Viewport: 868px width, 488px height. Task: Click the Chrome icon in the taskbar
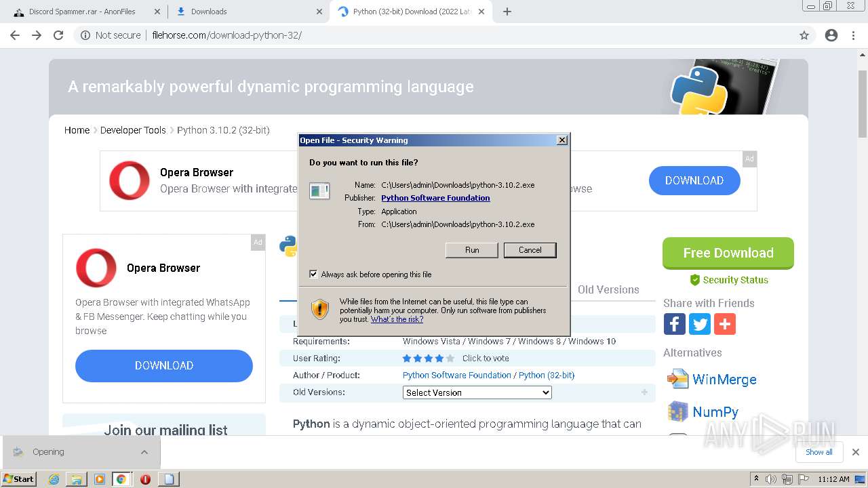pos(121,479)
